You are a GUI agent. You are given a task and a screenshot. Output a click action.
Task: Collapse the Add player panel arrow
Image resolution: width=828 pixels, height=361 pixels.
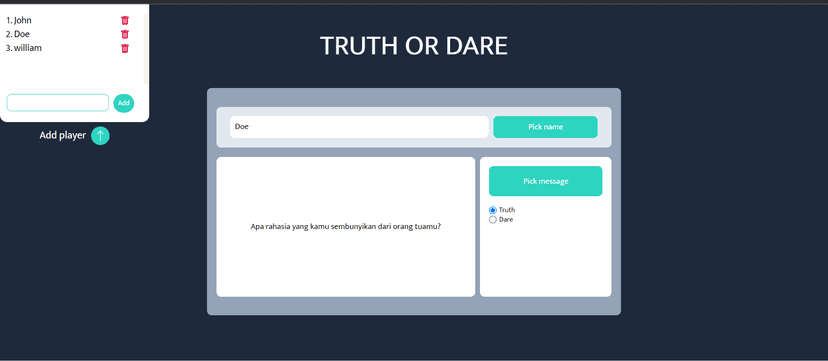tap(100, 136)
